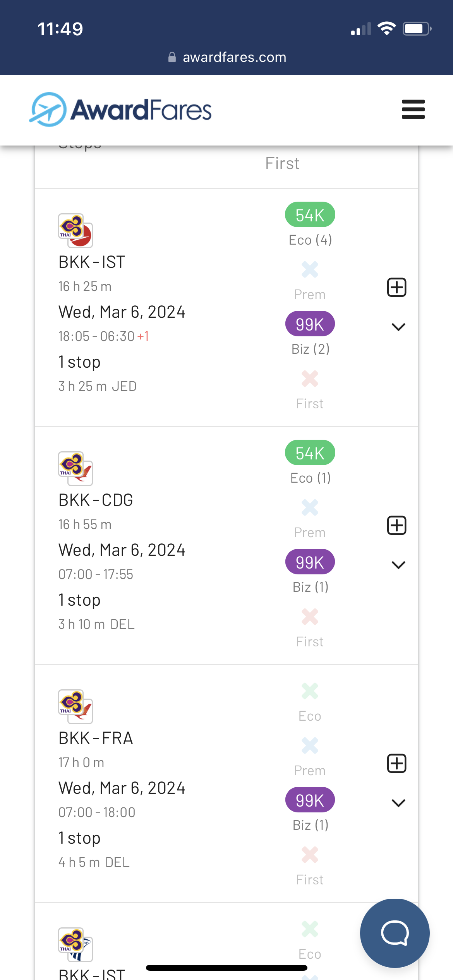Image resolution: width=453 pixels, height=980 pixels.
Task: Tap unavailable First icon for BKK-CDG
Action: [x=310, y=617]
